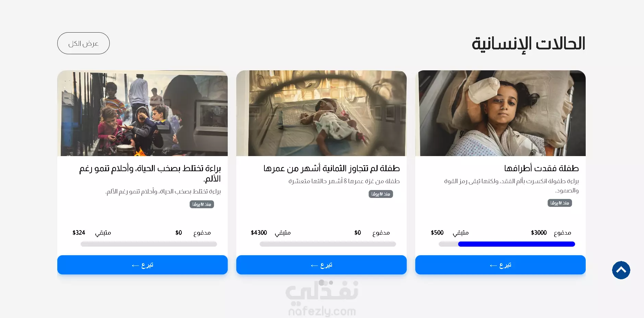644x318 pixels.
Task: Click the empty progress bar of the $4300 remaining case
Action: (x=328, y=244)
